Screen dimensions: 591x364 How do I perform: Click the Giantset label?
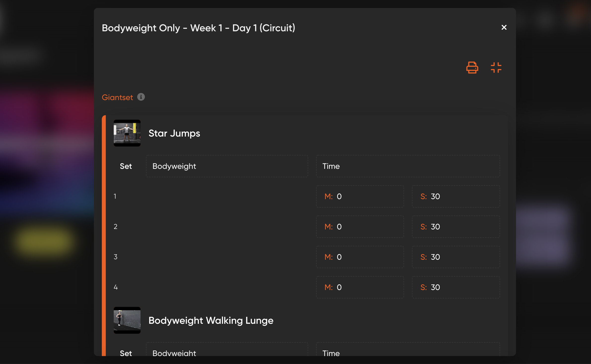117,97
